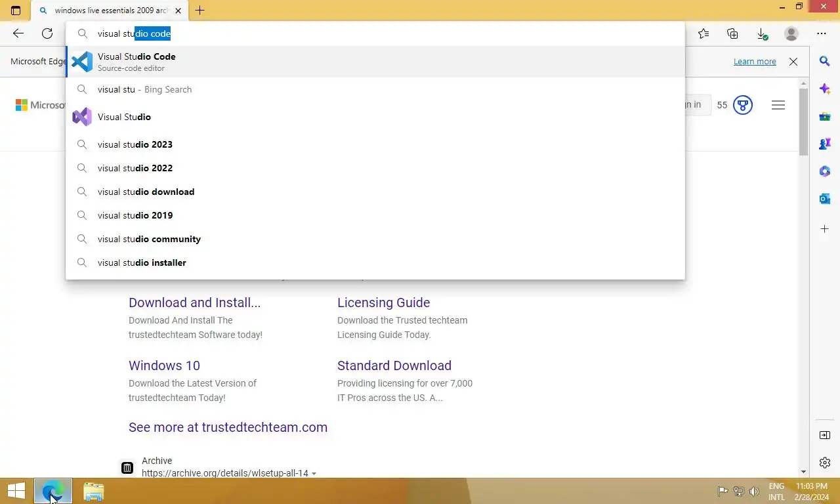This screenshot has width=840, height=504.
Task: Pick the visual studio installer suggestion
Action: point(375,262)
